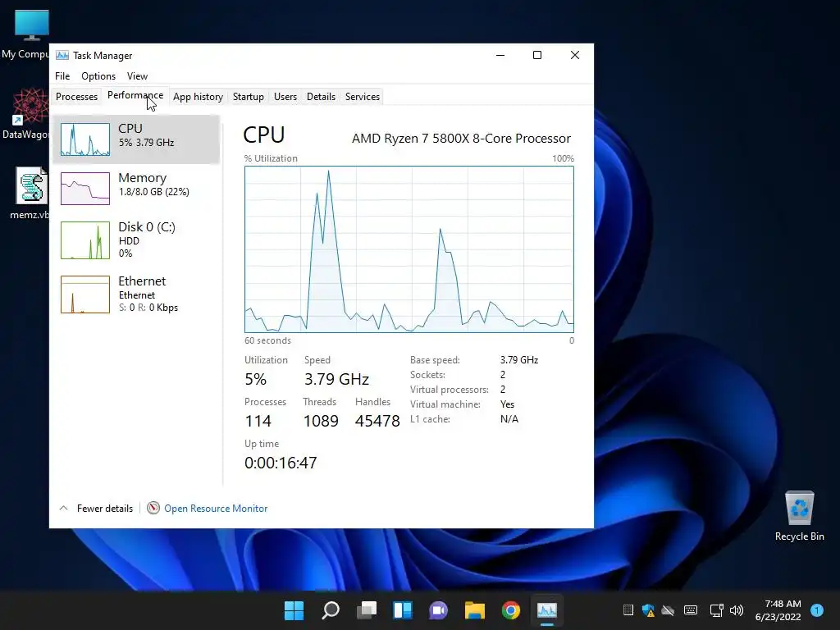Click the Fewer details label

click(x=105, y=509)
